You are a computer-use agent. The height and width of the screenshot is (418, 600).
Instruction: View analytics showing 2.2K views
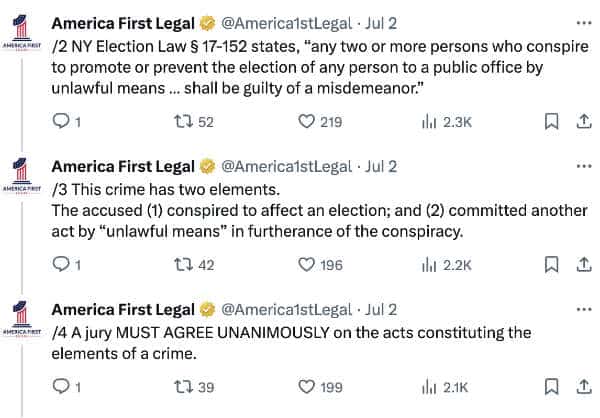pyautogui.click(x=447, y=265)
